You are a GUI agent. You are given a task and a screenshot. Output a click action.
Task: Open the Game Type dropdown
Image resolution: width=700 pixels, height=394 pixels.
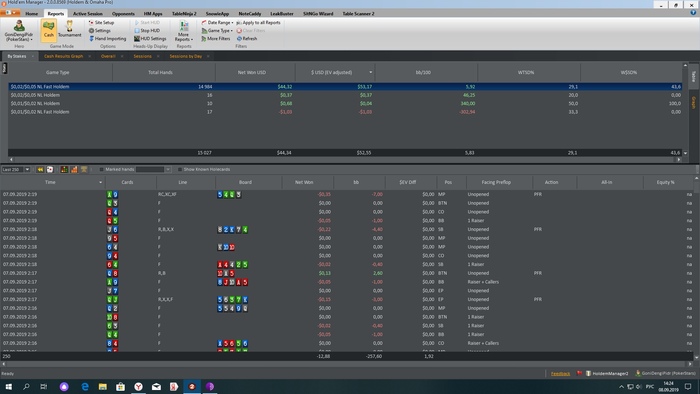pos(217,30)
